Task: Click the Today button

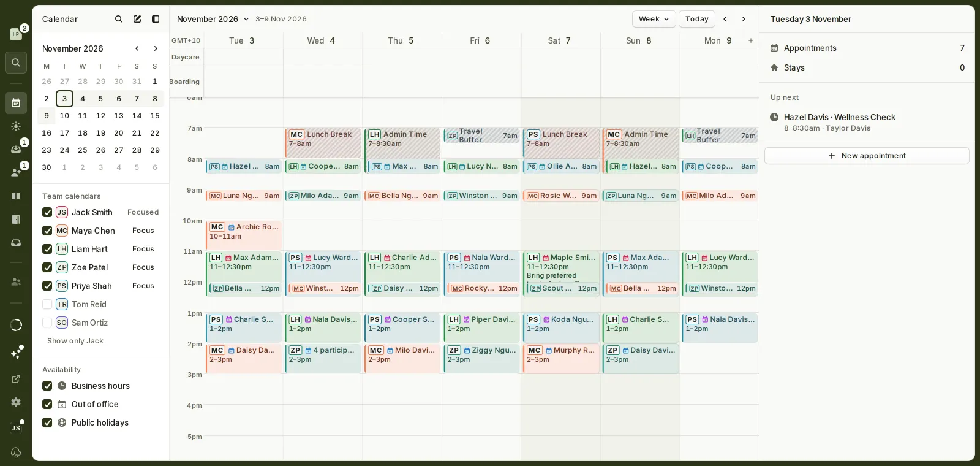Action: coord(697,19)
